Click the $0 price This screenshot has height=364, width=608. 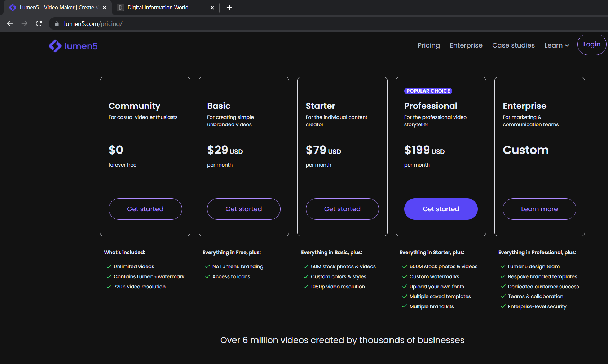coord(116,150)
